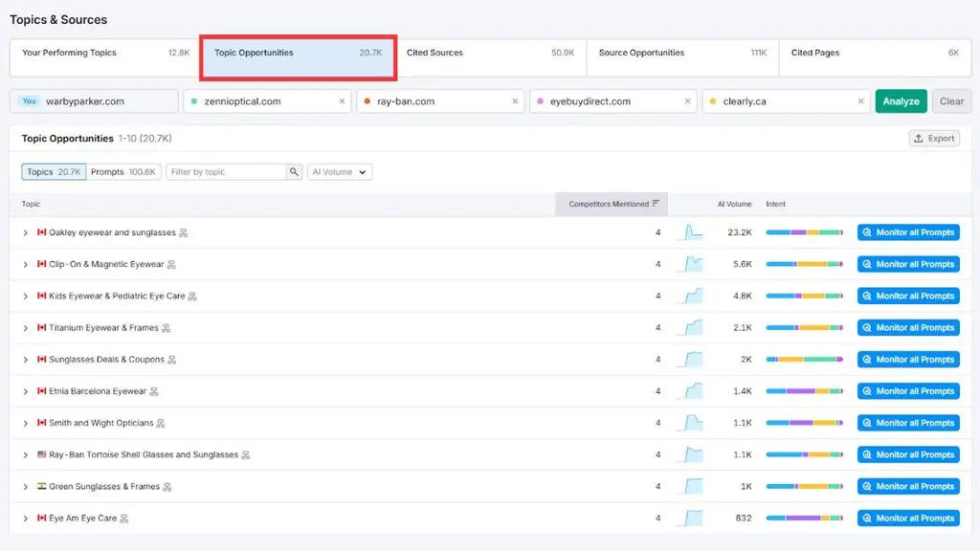
Task: Expand the Kids Eyewear & Pediatric Eye Care row
Action: point(26,297)
